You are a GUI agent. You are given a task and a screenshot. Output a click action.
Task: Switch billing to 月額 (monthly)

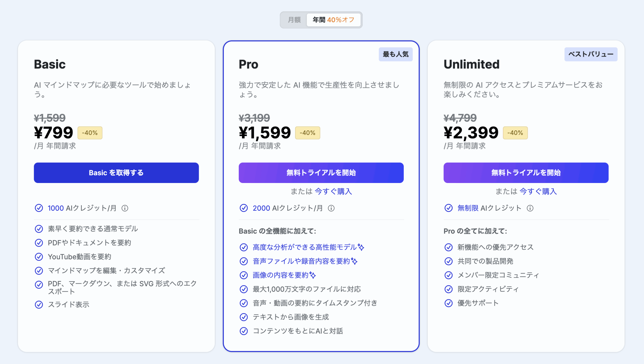(294, 20)
